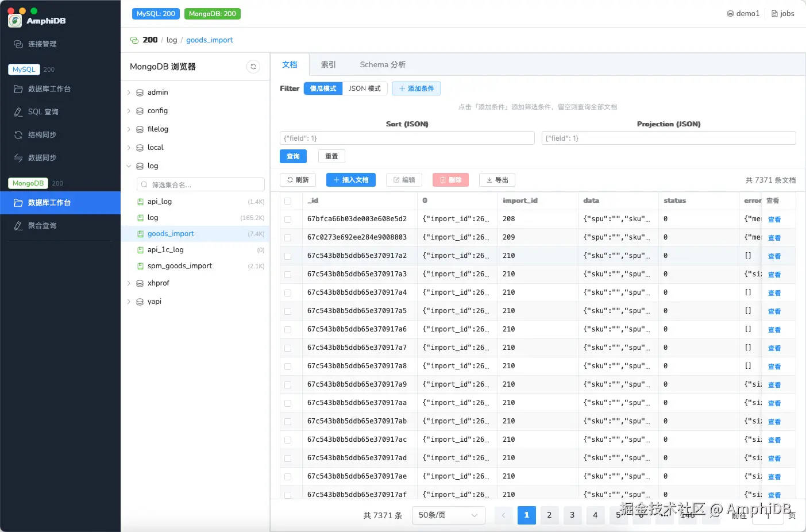
Task: Click the AmphiDB logo icon
Action: click(x=15, y=21)
